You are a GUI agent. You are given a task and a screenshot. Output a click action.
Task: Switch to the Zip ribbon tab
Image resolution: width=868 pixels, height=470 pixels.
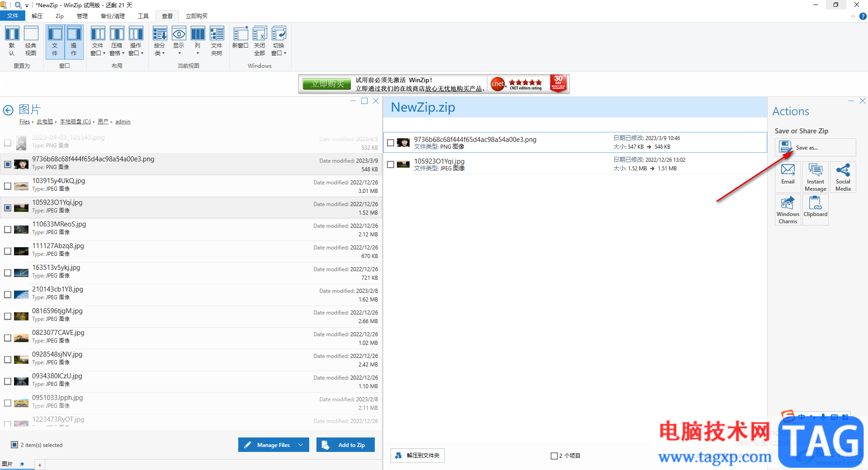click(x=60, y=16)
